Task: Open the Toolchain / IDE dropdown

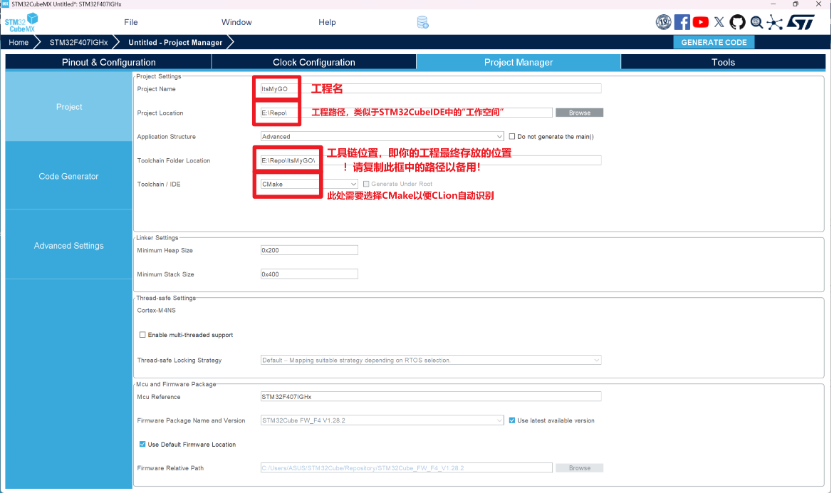Action: click(308, 184)
